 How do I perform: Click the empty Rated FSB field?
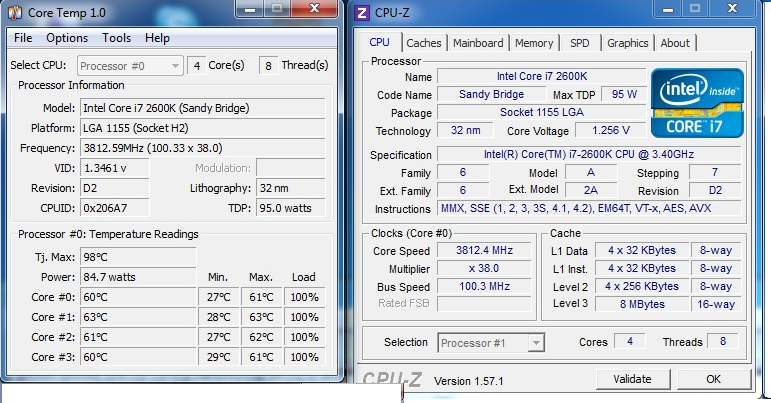click(x=484, y=304)
